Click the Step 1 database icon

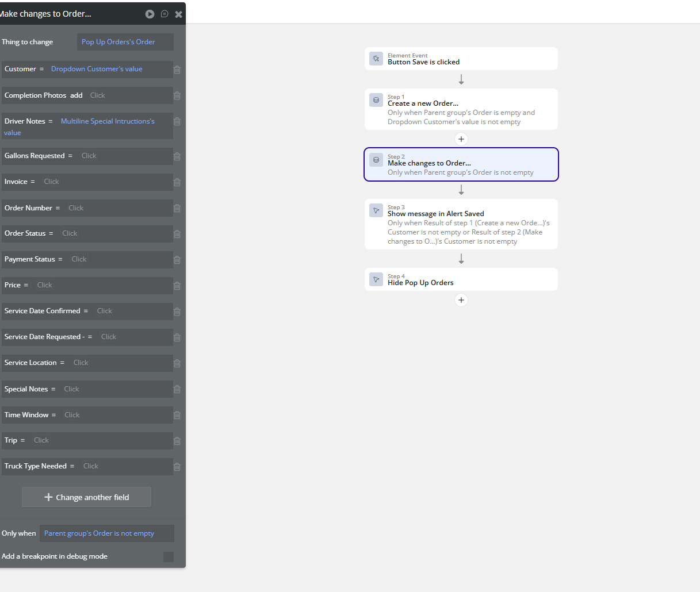pos(376,100)
